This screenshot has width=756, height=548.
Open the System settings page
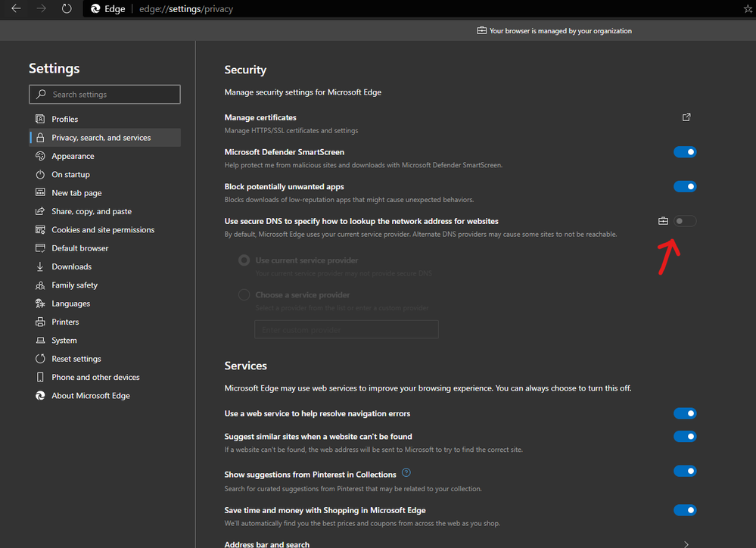pyautogui.click(x=104, y=340)
